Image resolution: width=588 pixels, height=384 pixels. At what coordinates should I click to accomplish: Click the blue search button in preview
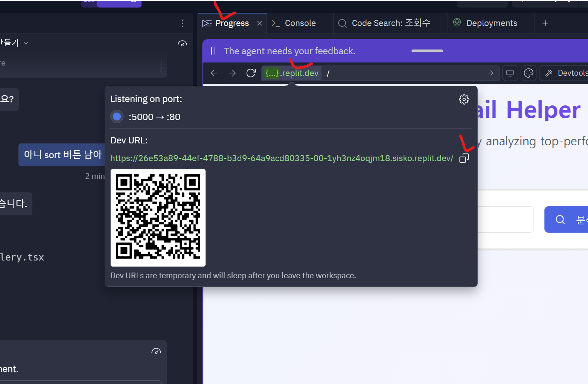(566, 219)
